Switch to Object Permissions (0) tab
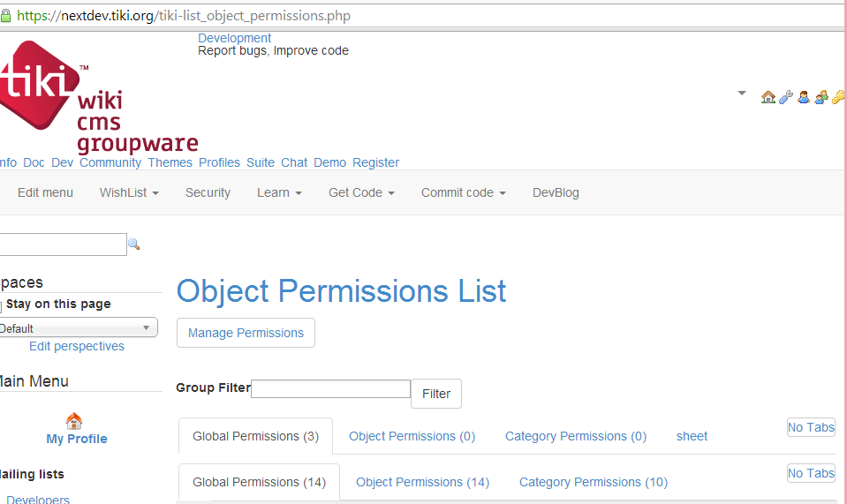 coord(412,436)
